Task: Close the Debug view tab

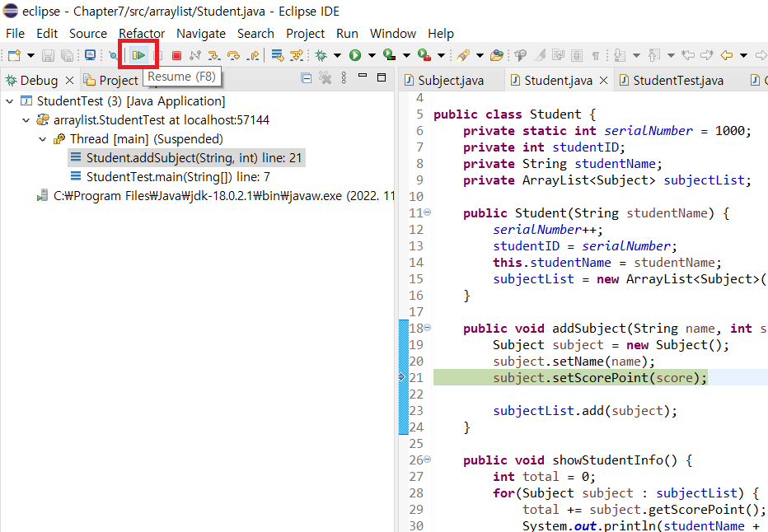Action: [69, 80]
